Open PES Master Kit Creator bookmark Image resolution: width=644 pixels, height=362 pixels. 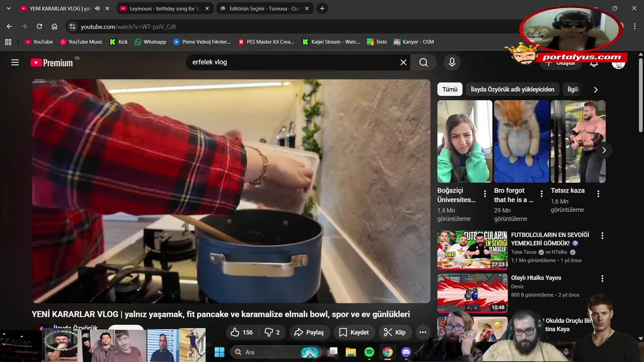266,42
